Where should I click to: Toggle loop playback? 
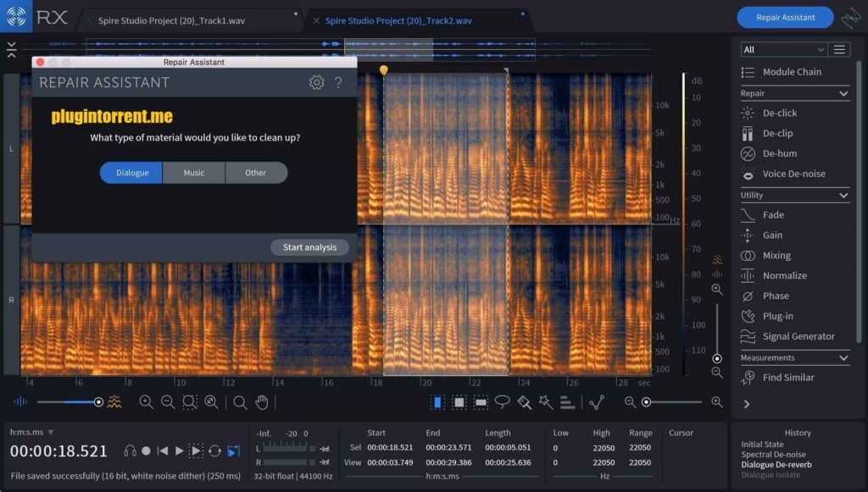pyautogui.click(x=214, y=451)
